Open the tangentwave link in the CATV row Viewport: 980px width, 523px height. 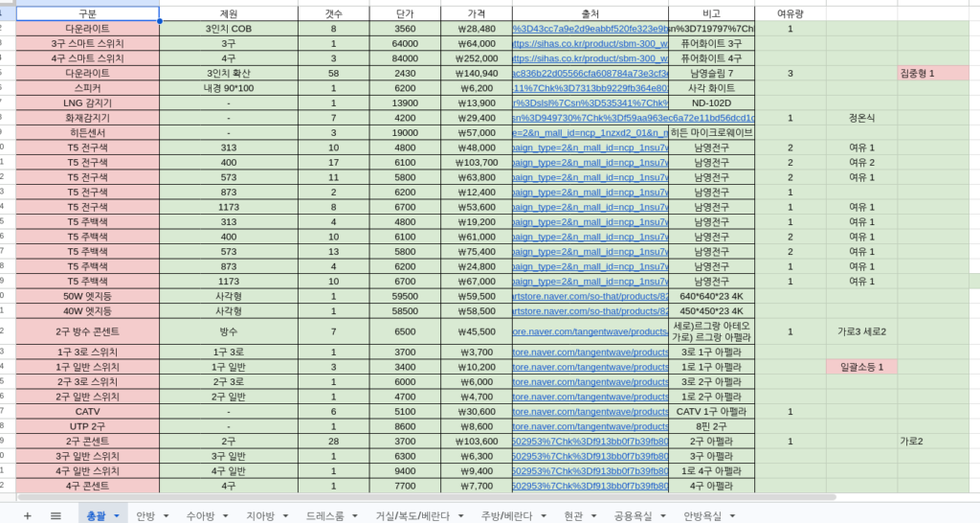[x=590, y=412]
